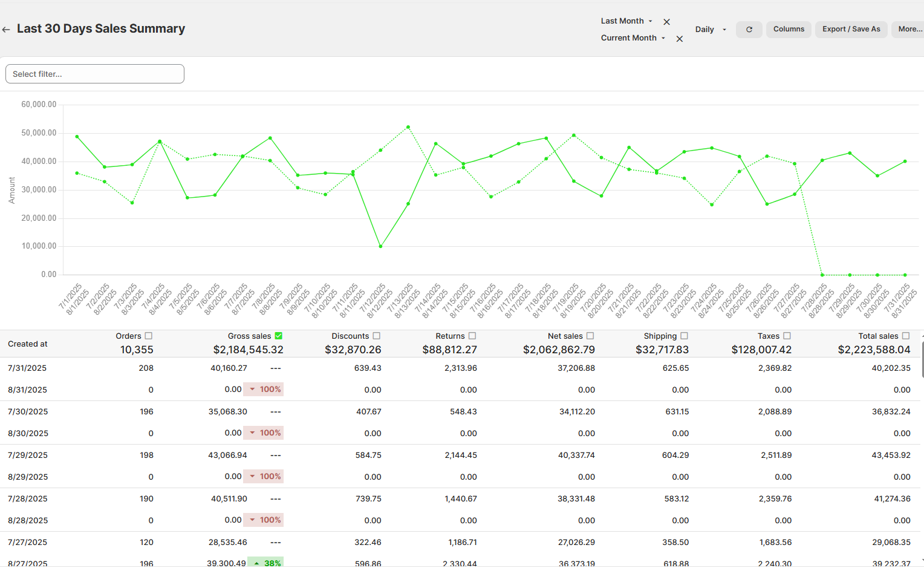Click the Select filter input field
The width and height of the screenshot is (924, 568).
[x=95, y=74]
